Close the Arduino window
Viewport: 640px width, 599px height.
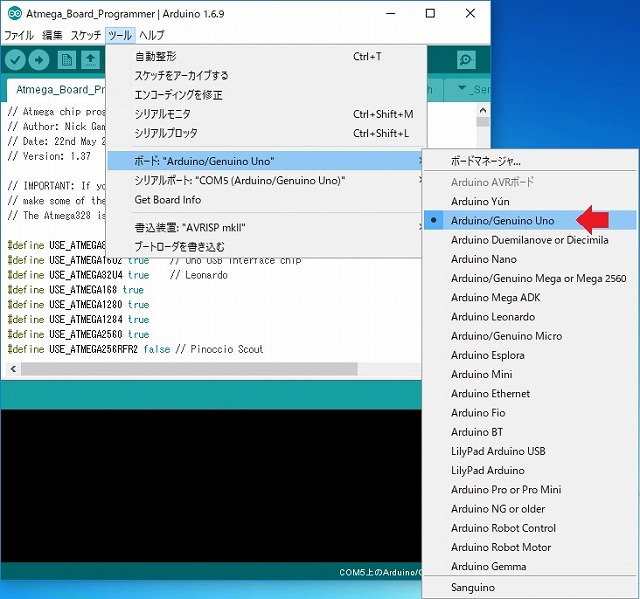(x=470, y=13)
